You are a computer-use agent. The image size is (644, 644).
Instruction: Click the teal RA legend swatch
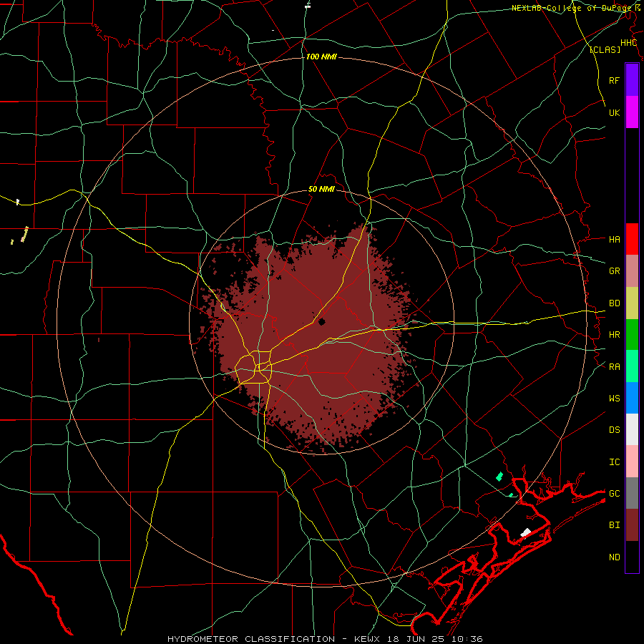point(632,366)
